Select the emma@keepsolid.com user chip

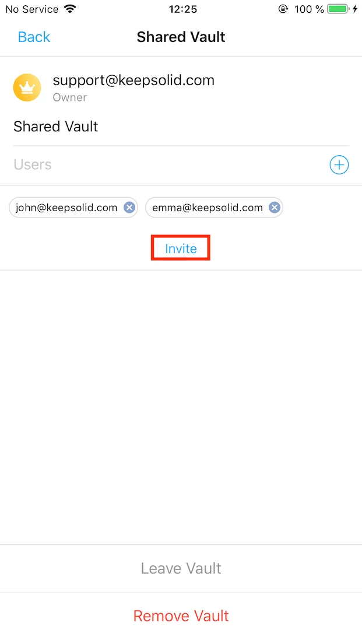tap(215, 208)
